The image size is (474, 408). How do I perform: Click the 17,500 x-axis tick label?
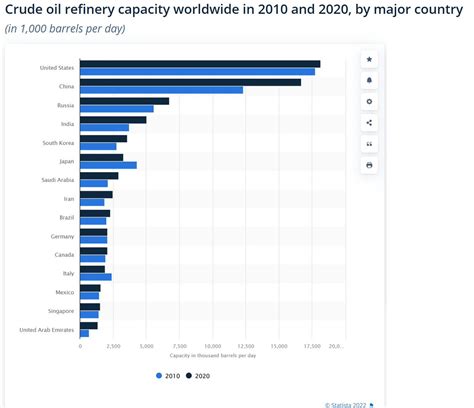(312, 346)
